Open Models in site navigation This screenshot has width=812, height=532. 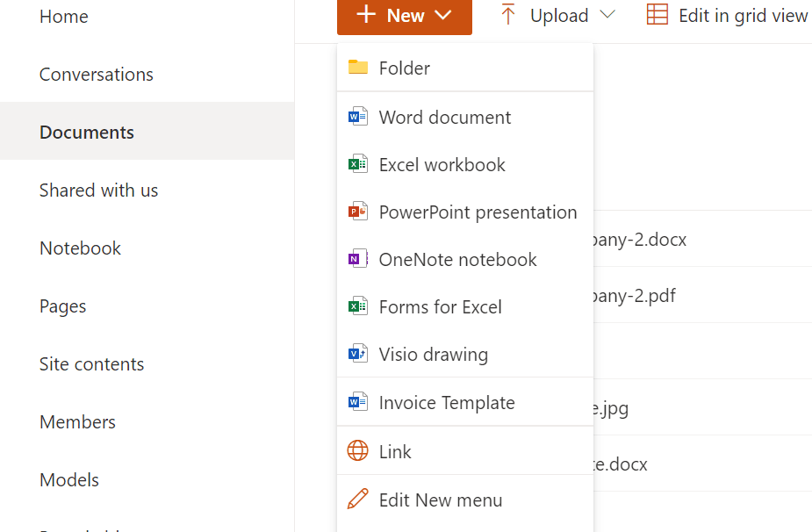coord(68,480)
